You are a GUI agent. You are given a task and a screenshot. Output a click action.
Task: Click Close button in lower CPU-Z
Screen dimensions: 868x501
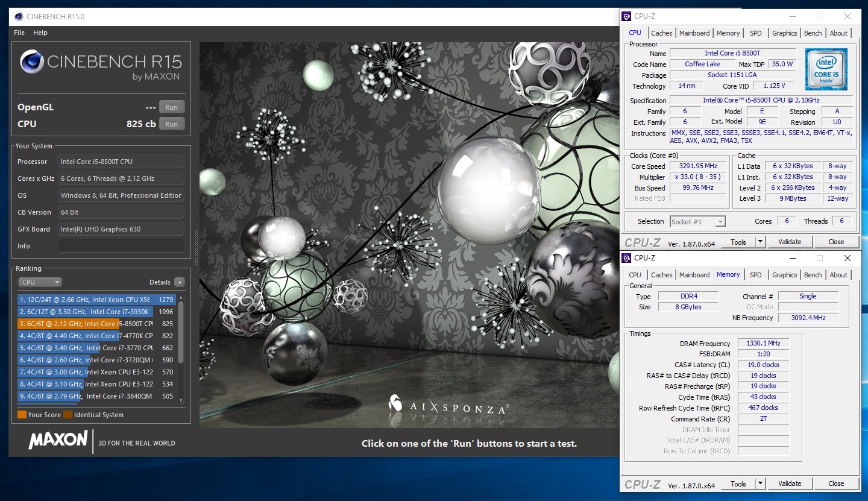tap(836, 484)
